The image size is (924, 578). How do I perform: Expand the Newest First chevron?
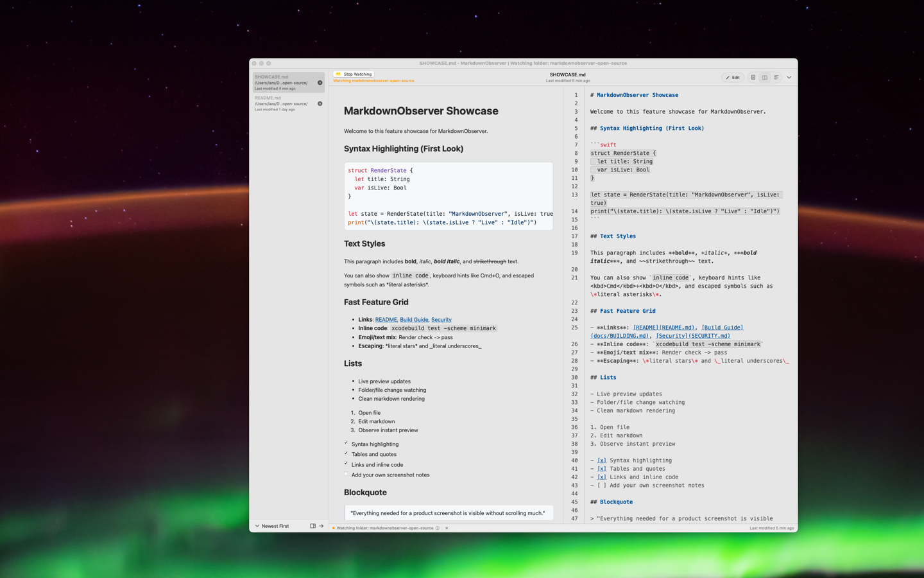point(258,526)
